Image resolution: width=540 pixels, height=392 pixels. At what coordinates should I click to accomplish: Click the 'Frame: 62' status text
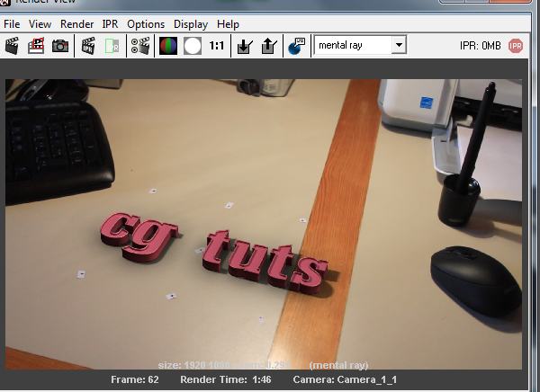click(x=135, y=379)
